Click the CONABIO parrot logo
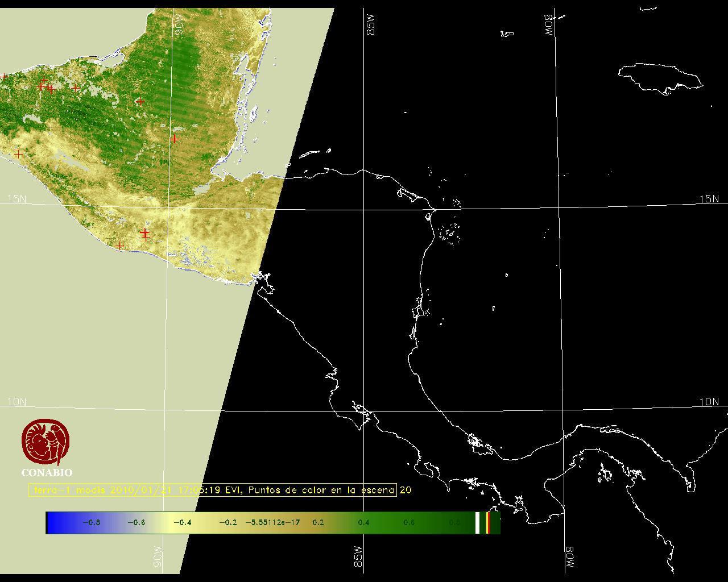728x582 pixels. tap(46, 441)
